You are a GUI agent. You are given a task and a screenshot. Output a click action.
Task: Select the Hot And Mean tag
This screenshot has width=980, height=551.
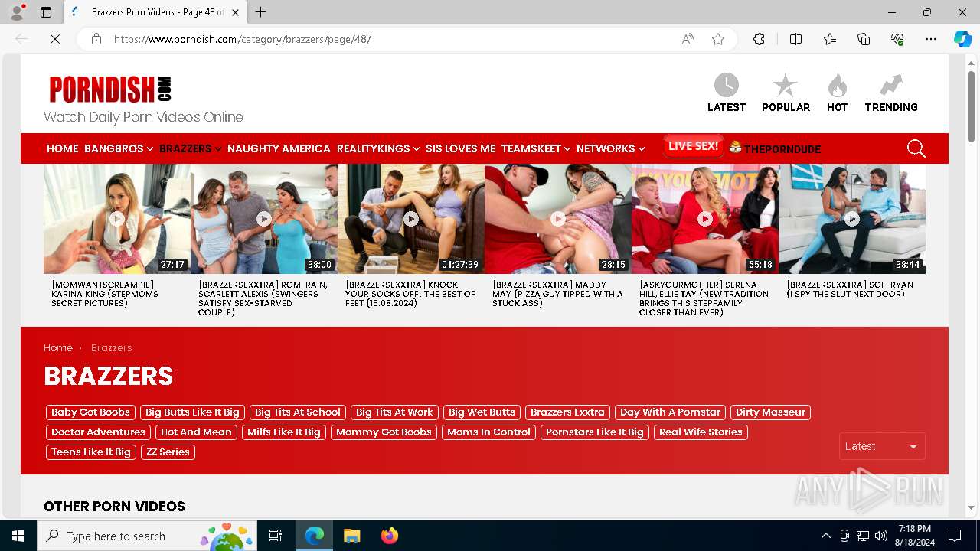[196, 432]
